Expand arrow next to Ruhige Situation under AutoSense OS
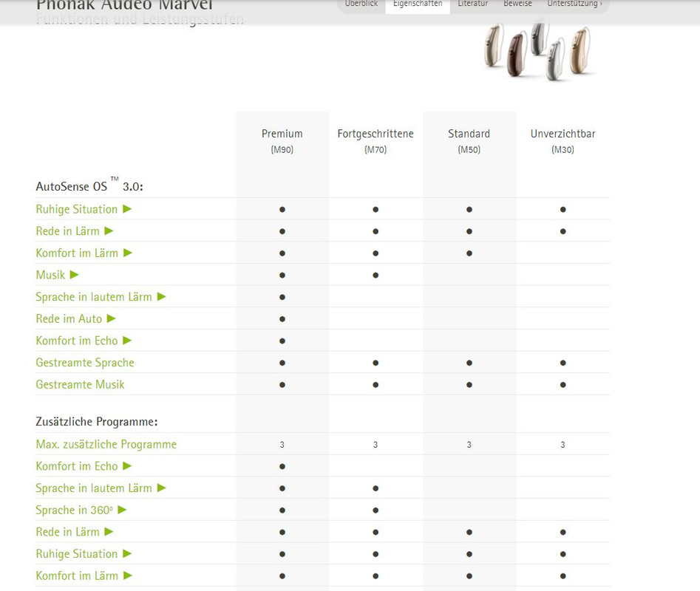Viewport: 700px width, 591px height. 127,209
